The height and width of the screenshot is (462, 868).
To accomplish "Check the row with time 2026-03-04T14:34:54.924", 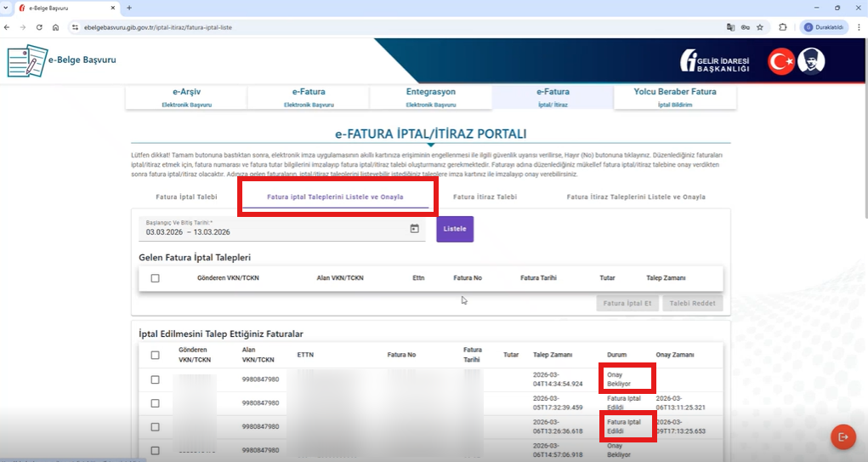I will point(155,380).
